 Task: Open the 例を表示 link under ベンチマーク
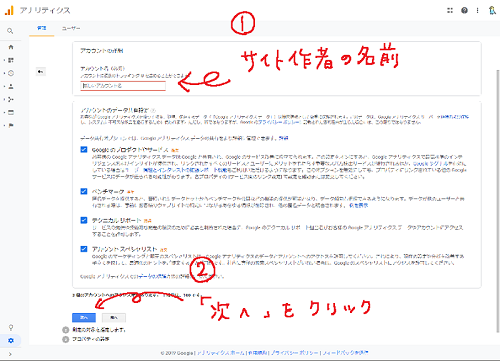358,205
